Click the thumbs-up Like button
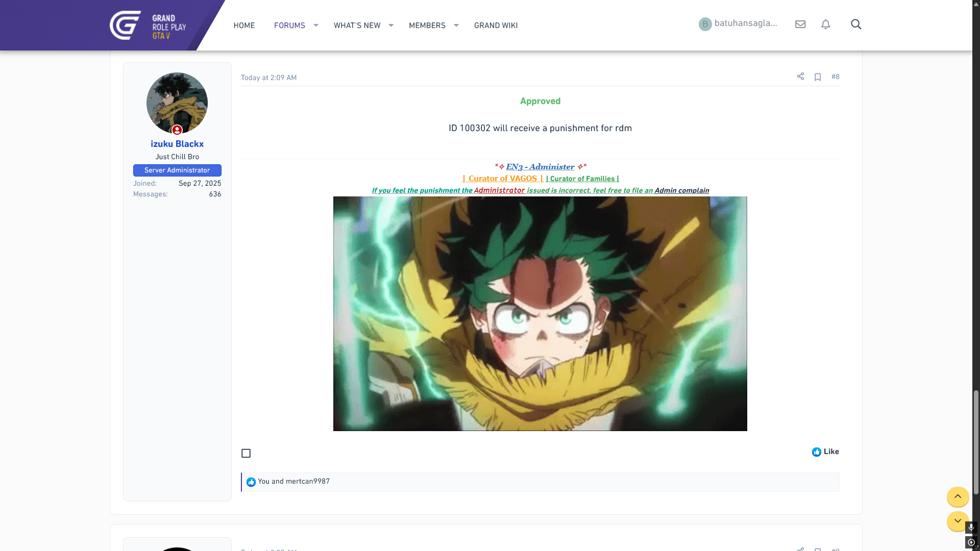Image resolution: width=980 pixels, height=551 pixels. 825,452
